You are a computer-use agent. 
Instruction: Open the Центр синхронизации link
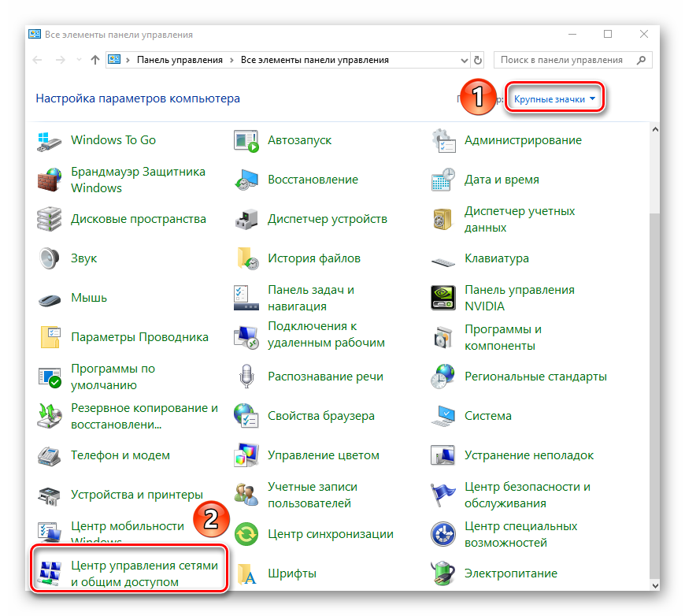click(x=330, y=534)
